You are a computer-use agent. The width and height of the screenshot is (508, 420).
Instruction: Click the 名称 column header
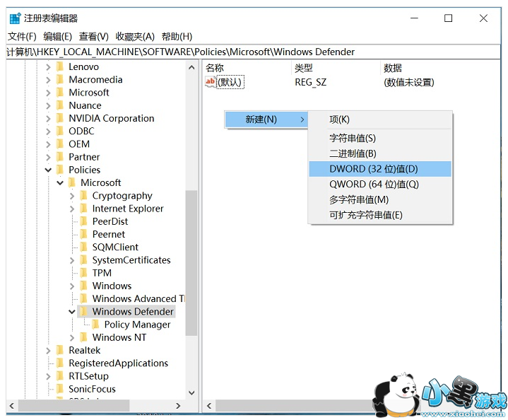click(247, 68)
